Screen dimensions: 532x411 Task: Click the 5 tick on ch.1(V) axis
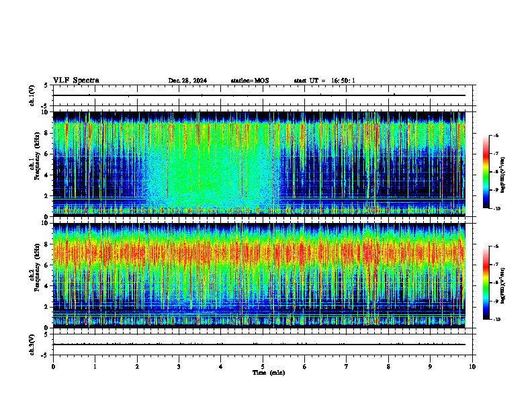46,86
